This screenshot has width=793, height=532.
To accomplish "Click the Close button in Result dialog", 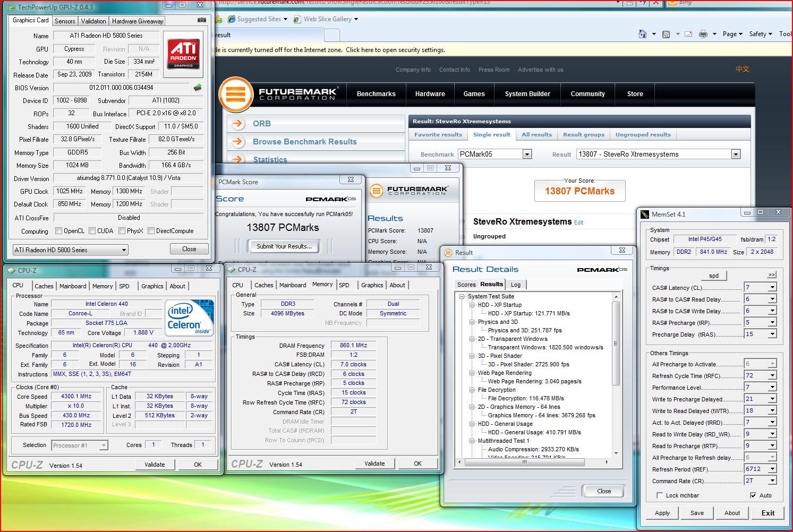I will [x=604, y=491].
